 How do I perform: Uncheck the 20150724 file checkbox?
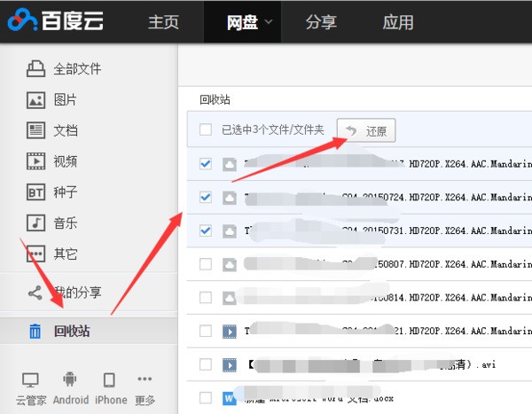(206, 197)
